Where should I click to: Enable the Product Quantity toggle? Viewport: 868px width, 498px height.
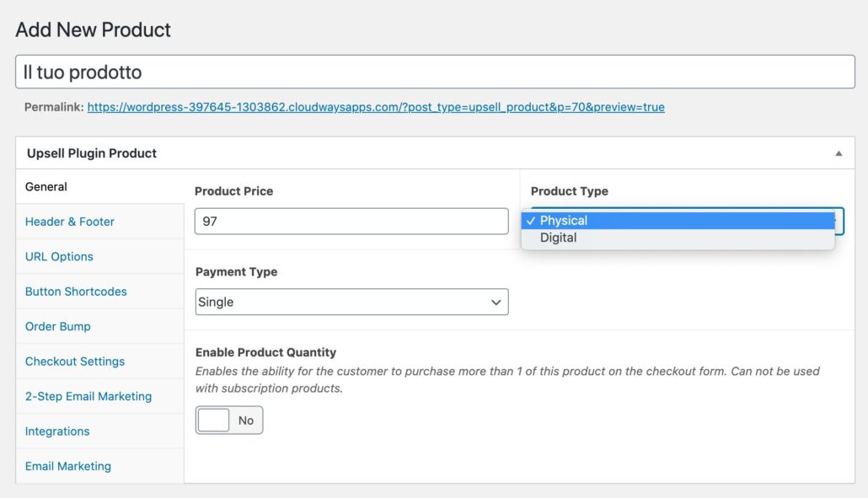tap(228, 420)
